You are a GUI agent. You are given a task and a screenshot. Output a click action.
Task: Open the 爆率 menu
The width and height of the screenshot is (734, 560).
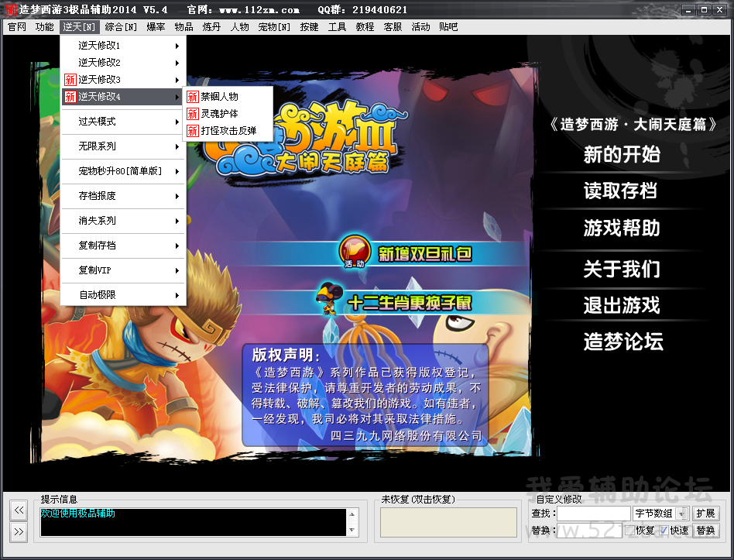tap(156, 27)
